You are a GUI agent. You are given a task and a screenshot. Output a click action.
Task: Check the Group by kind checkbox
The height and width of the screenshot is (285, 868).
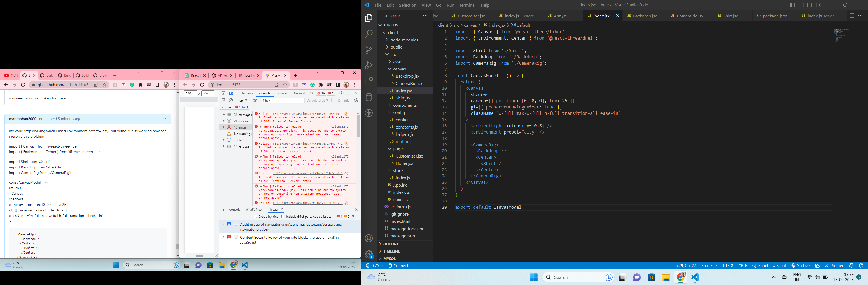tap(255, 216)
